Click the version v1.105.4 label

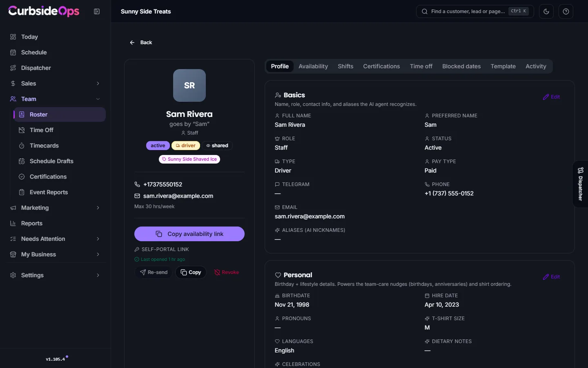tap(56, 359)
